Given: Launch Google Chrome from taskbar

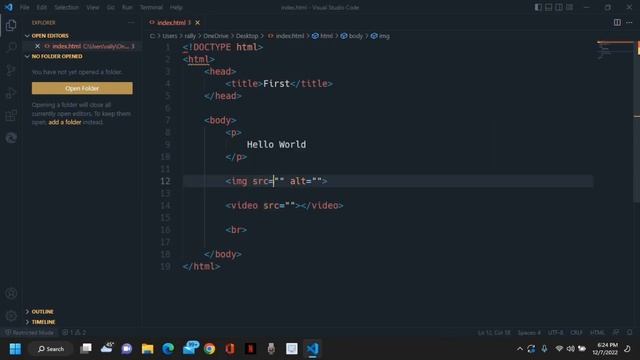Looking at the screenshot, I should (x=209, y=349).
